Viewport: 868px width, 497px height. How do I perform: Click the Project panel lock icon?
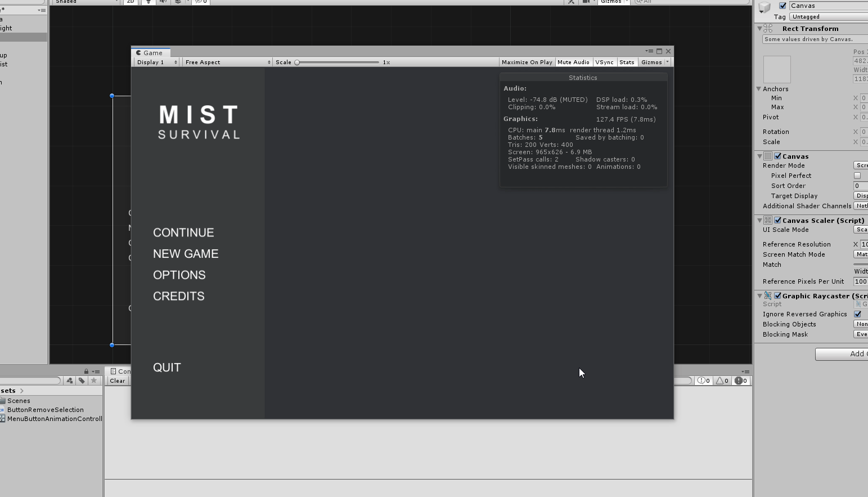coord(86,371)
